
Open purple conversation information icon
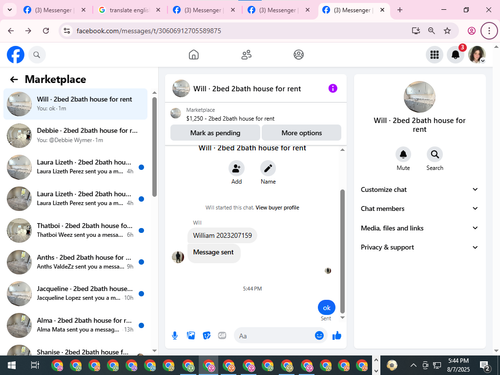[x=333, y=88]
